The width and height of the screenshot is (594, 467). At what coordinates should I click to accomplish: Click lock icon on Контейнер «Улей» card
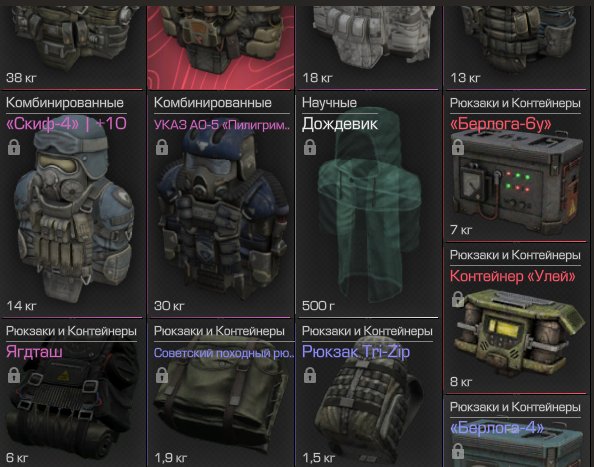pos(458,299)
